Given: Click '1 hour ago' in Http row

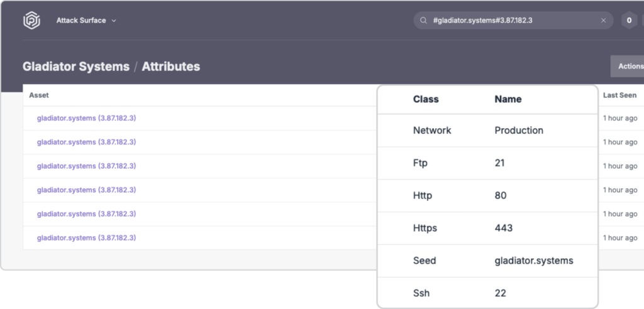Looking at the screenshot, I should [620, 166].
